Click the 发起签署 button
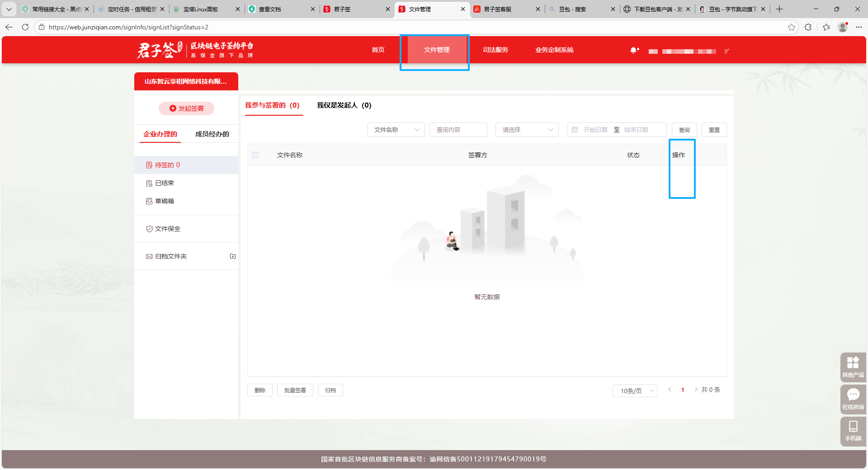Screen dimensions: 868x470 (186, 108)
